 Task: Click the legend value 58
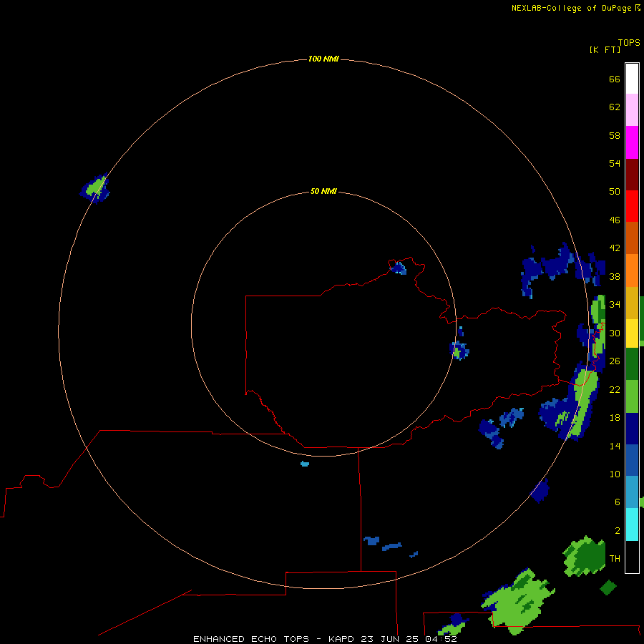[x=615, y=135]
